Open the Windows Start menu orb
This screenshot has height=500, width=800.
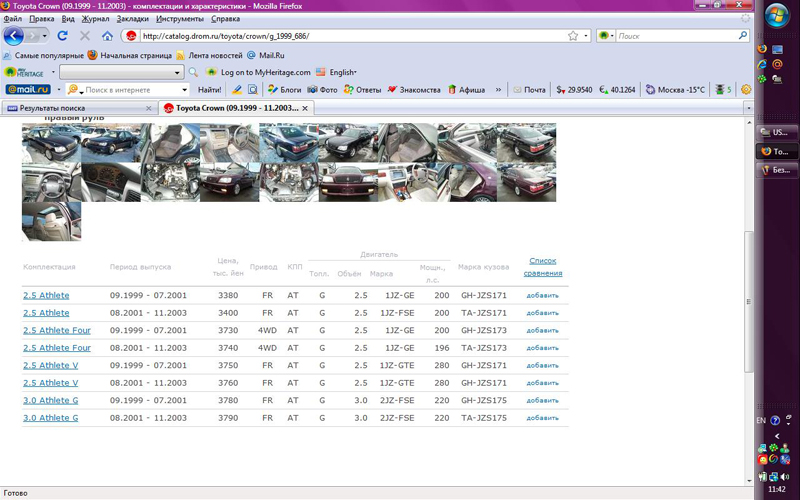[x=777, y=16]
